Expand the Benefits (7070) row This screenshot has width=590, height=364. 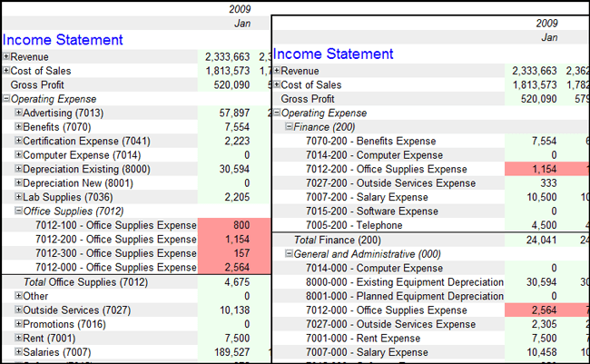click(x=18, y=126)
